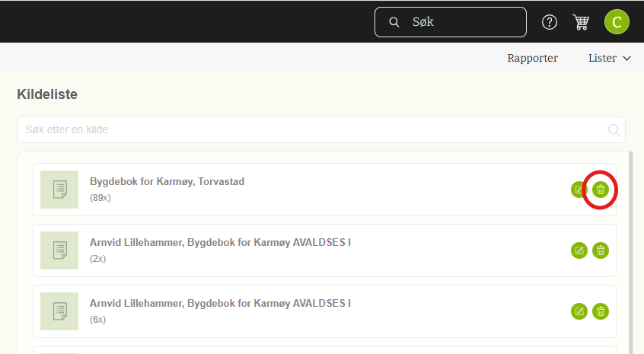Click the 'Søk etter en kilde' field
This screenshot has height=354, width=644.
(x=312, y=130)
